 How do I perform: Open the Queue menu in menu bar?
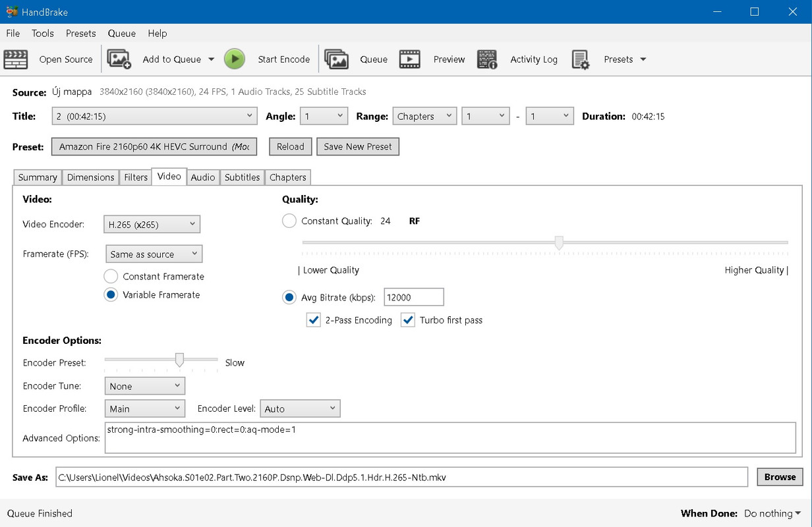point(122,33)
